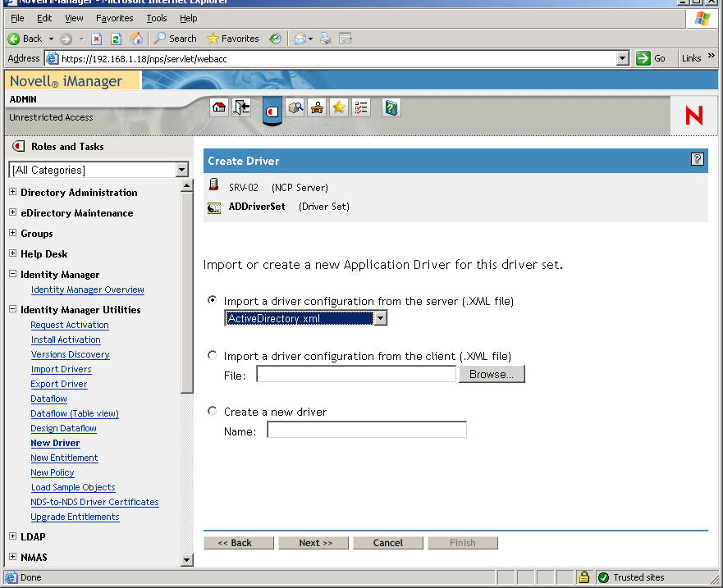Screen dimensions: 723x588
Task: Open the Identity Manager Overview link
Action: click(x=87, y=289)
